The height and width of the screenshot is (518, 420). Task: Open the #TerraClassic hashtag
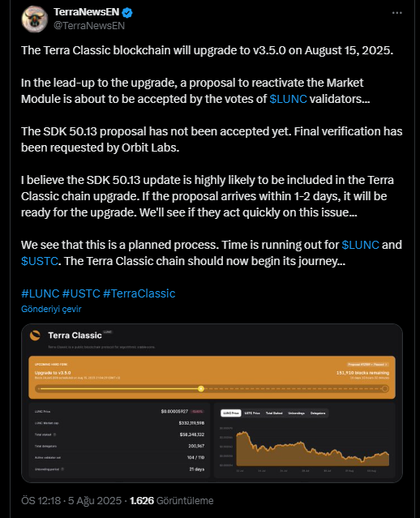point(139,293)
